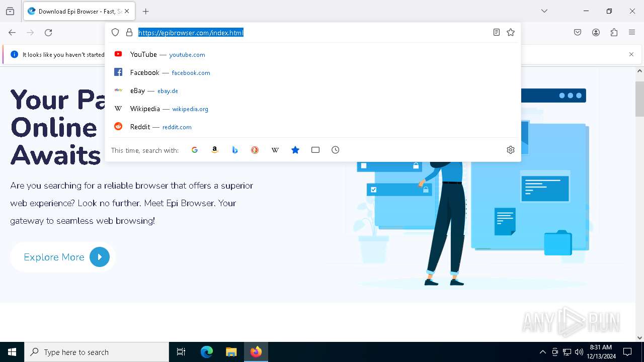Open File Explorer from taskbar

tap(231, 352)
